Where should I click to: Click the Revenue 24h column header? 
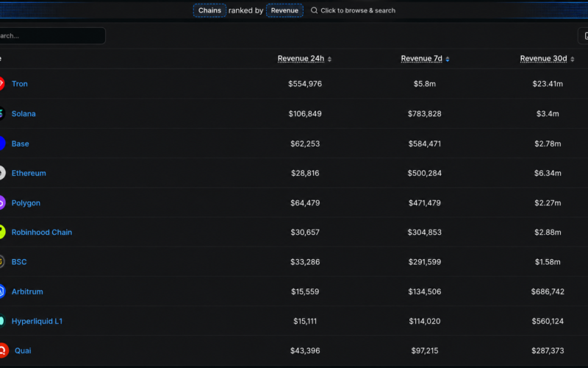point(301,59)
